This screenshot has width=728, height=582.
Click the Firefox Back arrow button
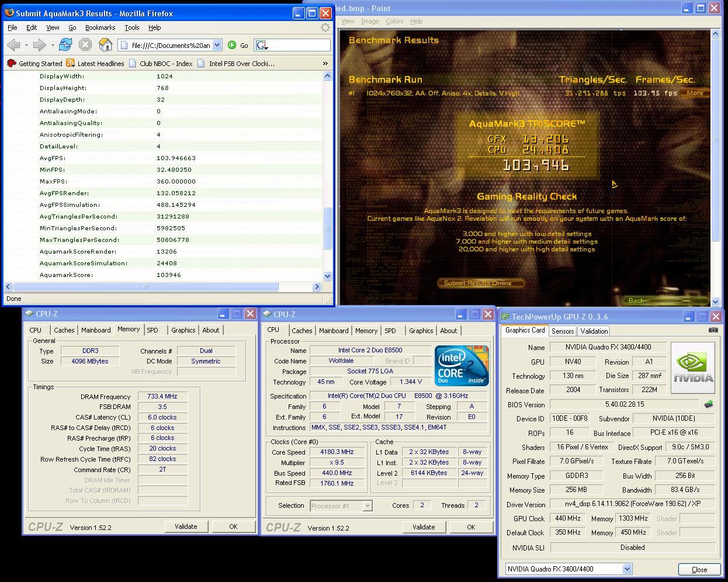click(14, 45)
